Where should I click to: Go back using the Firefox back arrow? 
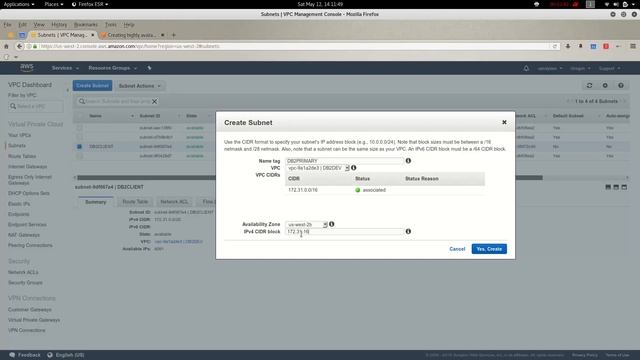coord(19,46)
